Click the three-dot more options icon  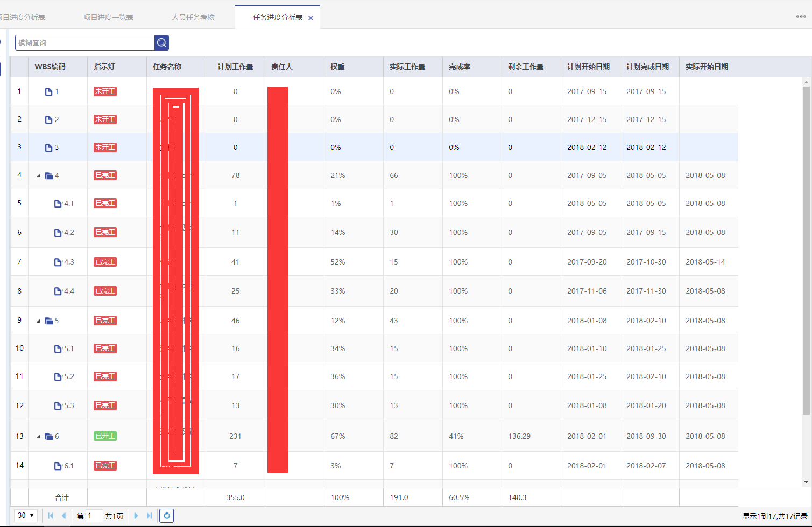801,16
